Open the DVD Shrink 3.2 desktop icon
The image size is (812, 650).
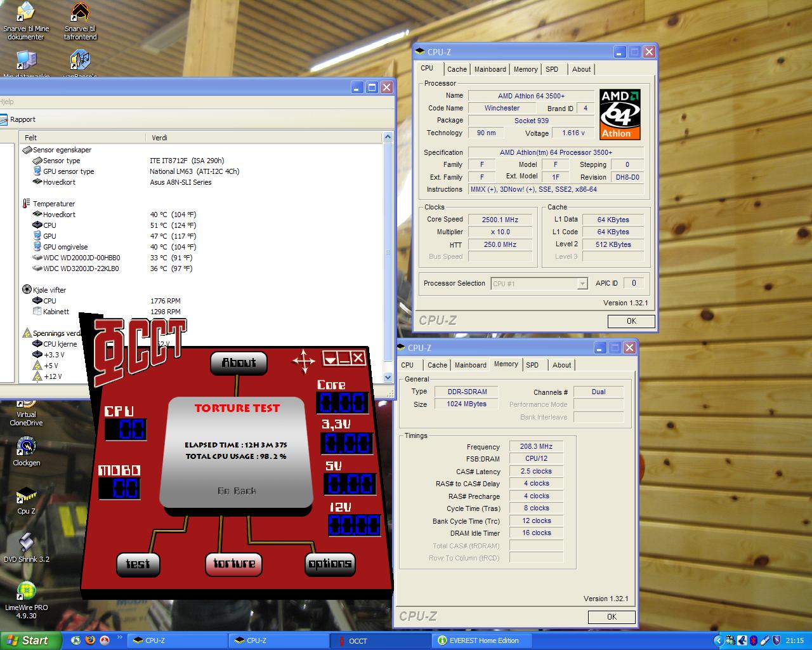[26, 548]
